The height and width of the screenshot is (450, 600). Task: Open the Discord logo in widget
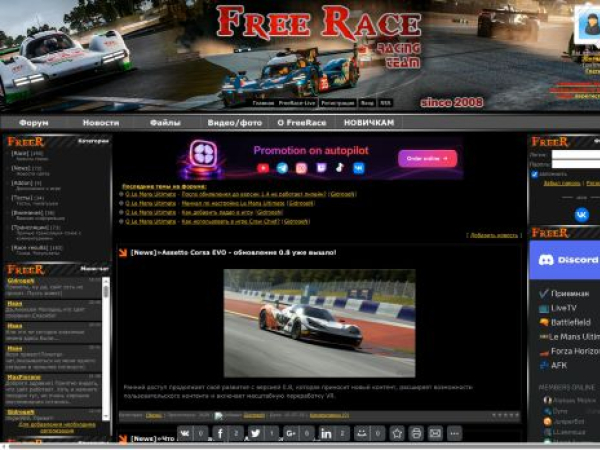(546, 260)
